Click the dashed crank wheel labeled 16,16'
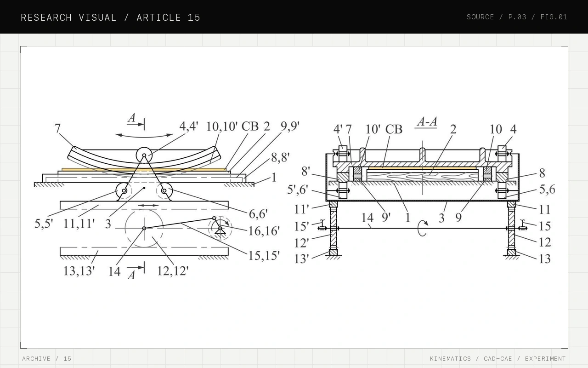The height and width of the screenshot is (368, 588). point(220,228)
